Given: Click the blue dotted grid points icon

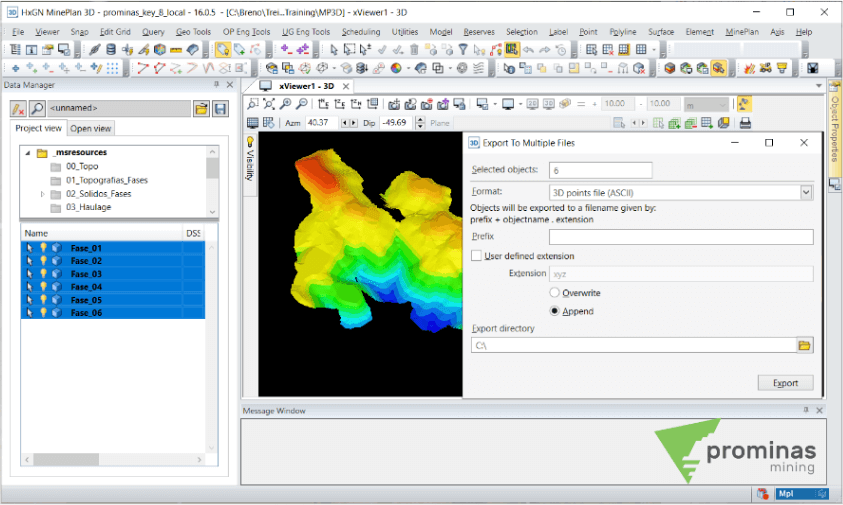Looking at the screenshot, I should 112,68.
